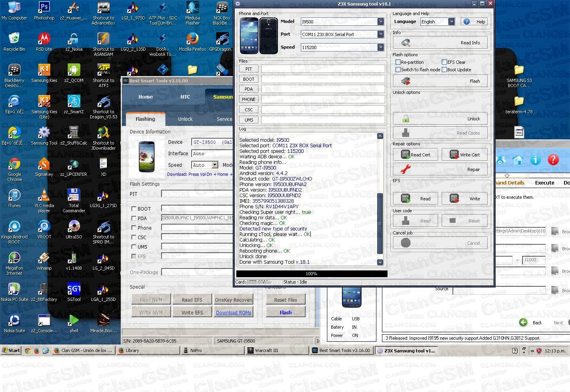The width and height of the screenshot is (570, 392).
Task: Click EFS Write button in Z3X
Action: (x=465, y=199)
